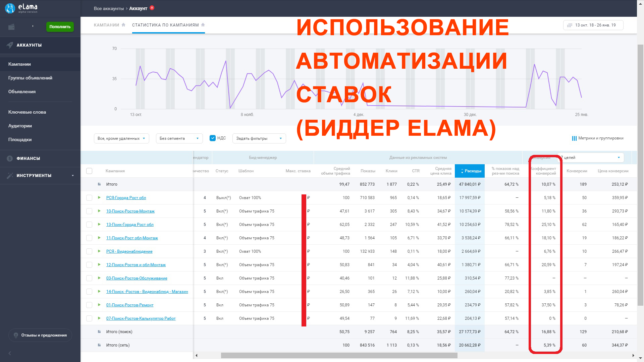Collapse sidebar with bottom-left arrow
The height and width of the screenshot is (362, 644).
tap(10, 353)
